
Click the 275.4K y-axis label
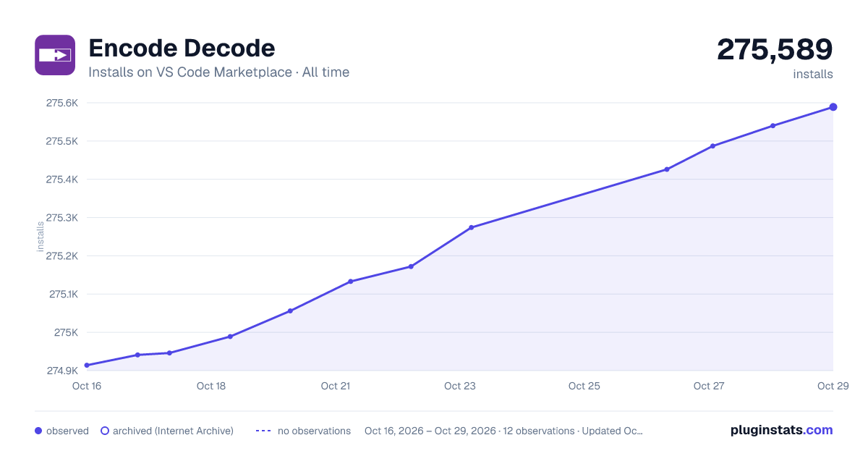tap(62, 180)
